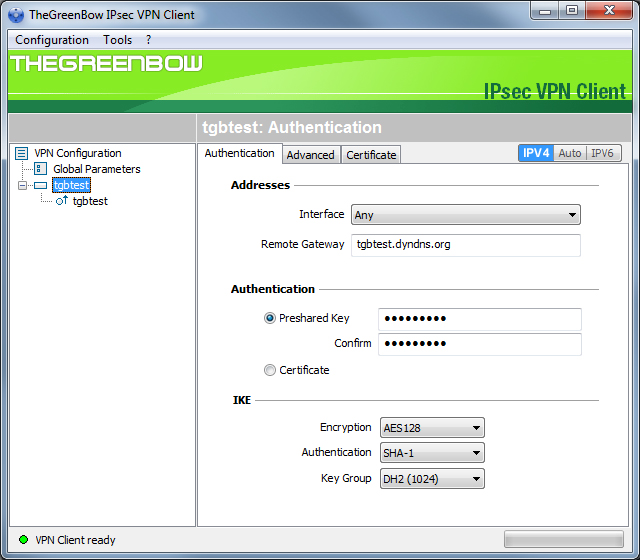Viewport: 640px width, 560px height.
Task: Select the child tgbtest tunnel entry
Action: 90,201
